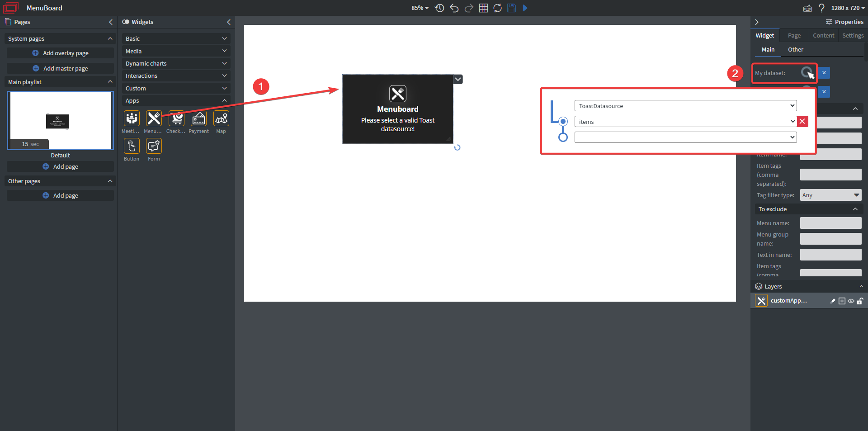Select the Menuboard app widget
Screen dimensions: 868x431
coord(154,118)
